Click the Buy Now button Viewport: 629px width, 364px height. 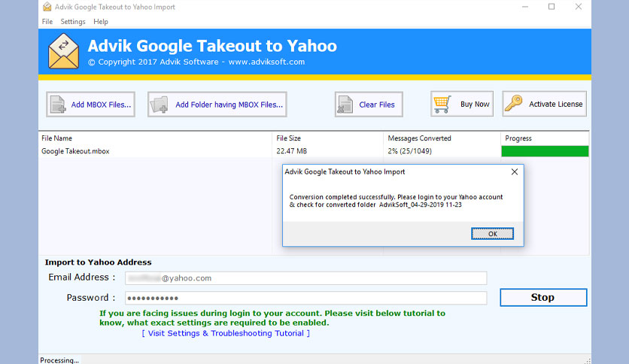coord(462,104)
